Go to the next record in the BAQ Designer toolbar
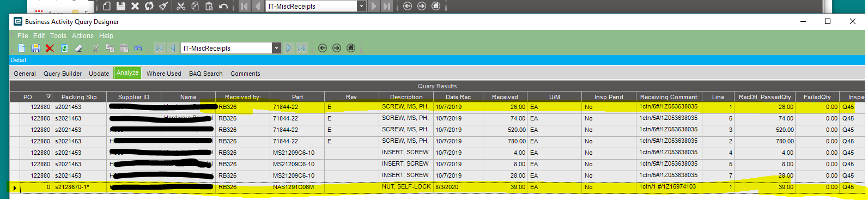This screenshot has height=200, width=868. tap(288, 48)
